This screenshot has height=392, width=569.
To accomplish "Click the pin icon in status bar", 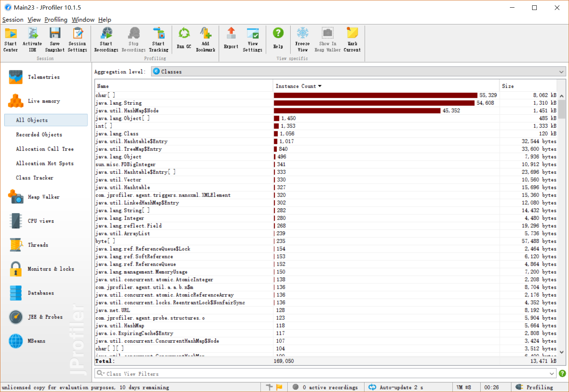I will point(269,387).
